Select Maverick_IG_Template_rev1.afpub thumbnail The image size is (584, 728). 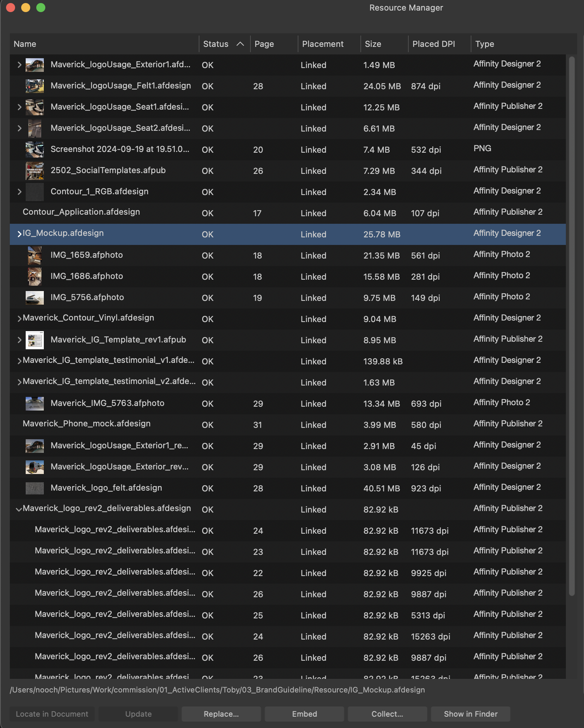pyautogui.click(x=34, y=340)
